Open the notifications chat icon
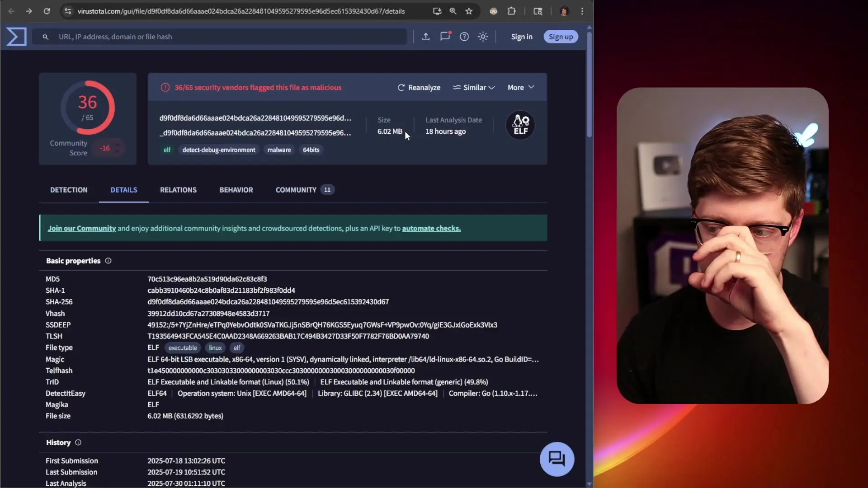 pyautogui.click(x=445, y=36)
